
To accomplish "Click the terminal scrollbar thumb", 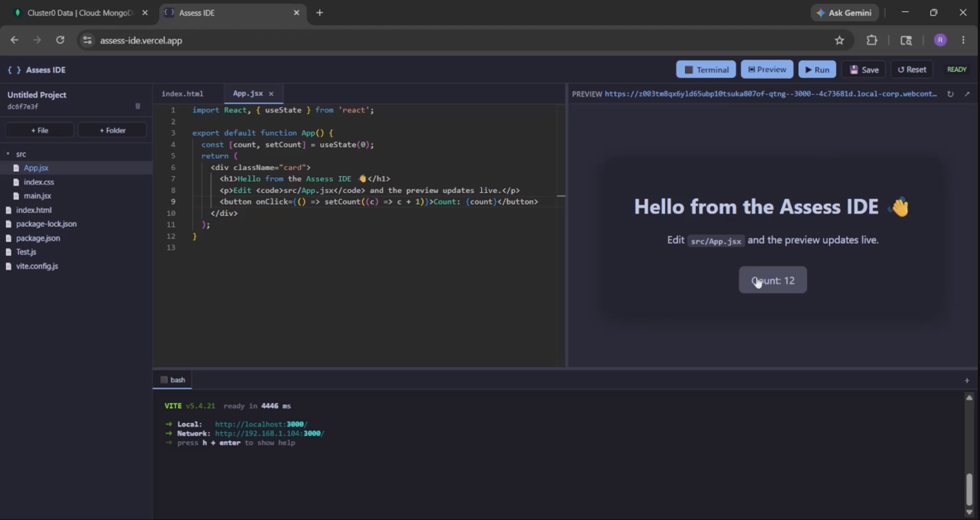I will [x=969, y=489].
